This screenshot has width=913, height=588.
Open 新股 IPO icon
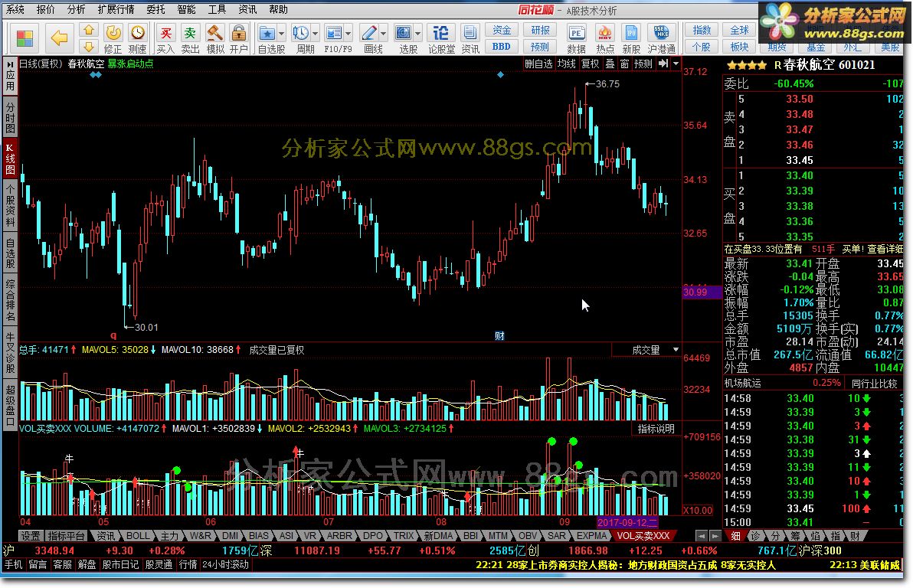631,38
